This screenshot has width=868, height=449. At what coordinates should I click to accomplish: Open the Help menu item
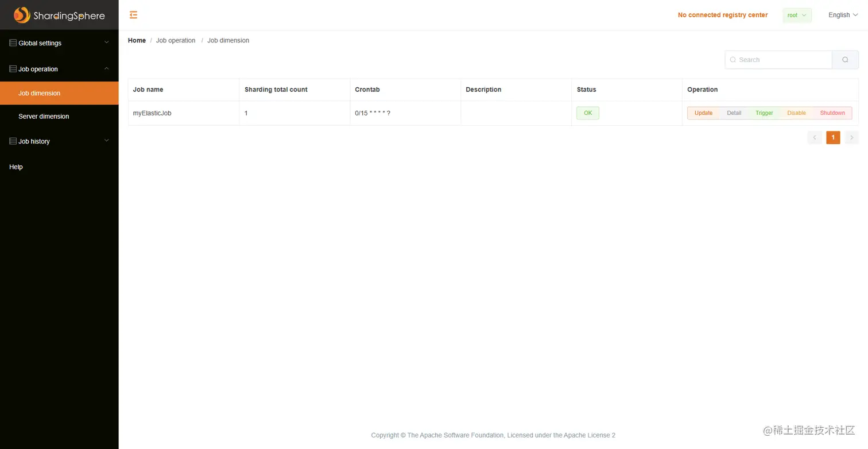pos(59,167)
